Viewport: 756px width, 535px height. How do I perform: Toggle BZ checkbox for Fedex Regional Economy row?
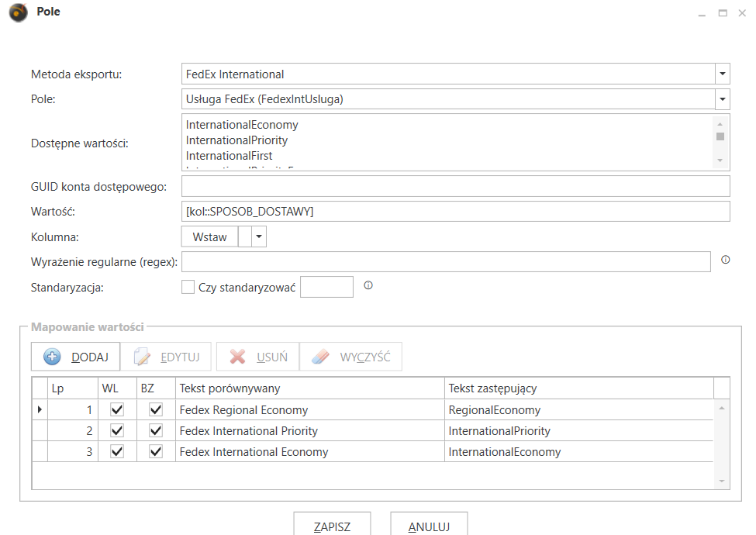pyautogui.click(x=156, y=409)
